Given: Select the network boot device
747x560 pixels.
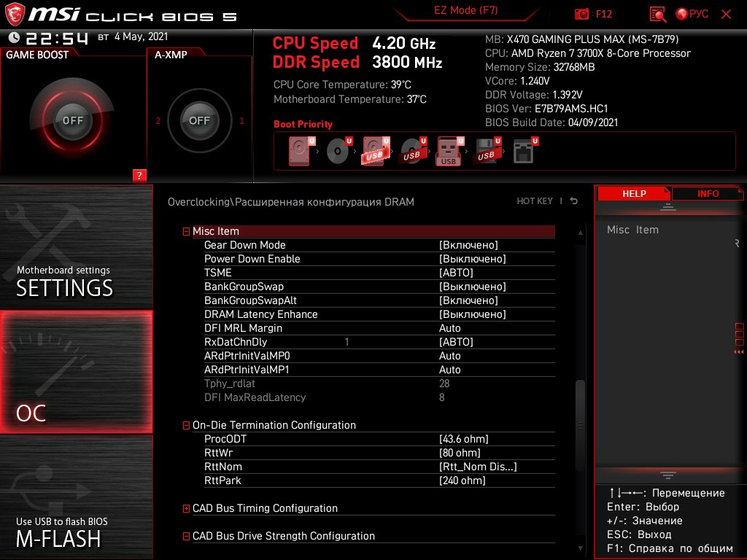Looking at the screenshot, I should (x=525, y=151).
